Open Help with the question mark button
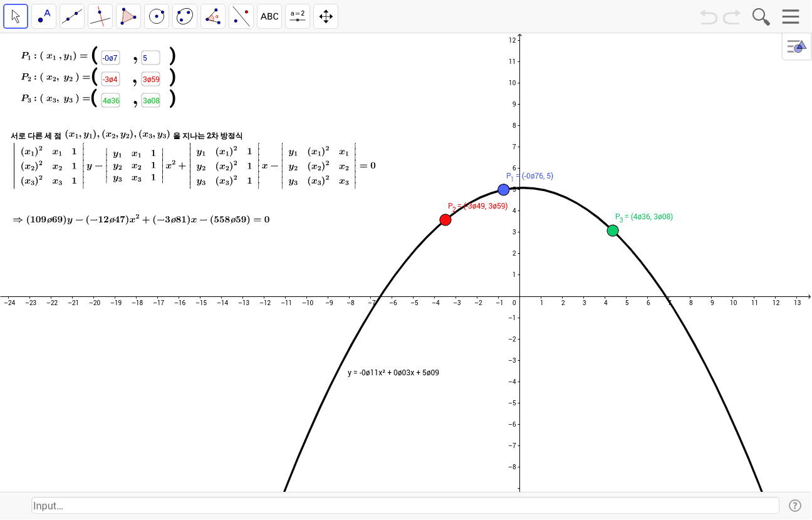This screenshot has height=520, width=812. [795, 505]
